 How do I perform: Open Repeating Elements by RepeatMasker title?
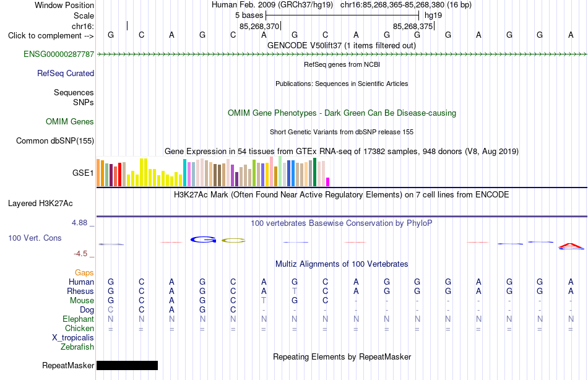click(342, 356)
